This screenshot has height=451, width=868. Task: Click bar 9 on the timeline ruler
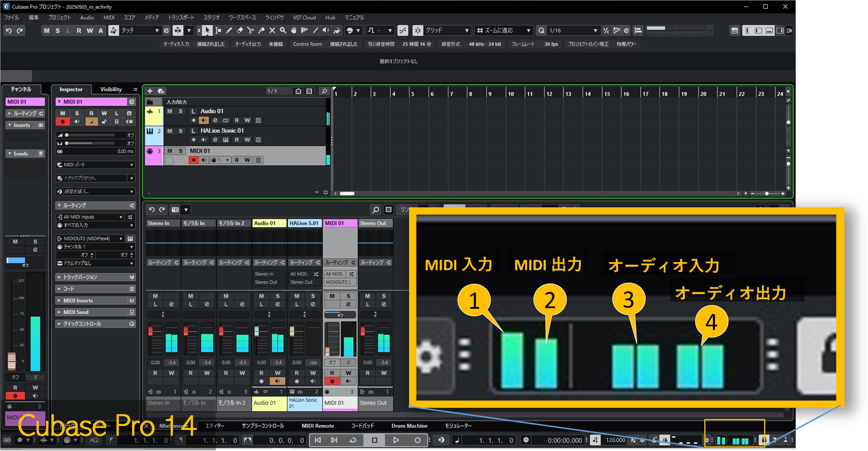click(x=490, y=94)
